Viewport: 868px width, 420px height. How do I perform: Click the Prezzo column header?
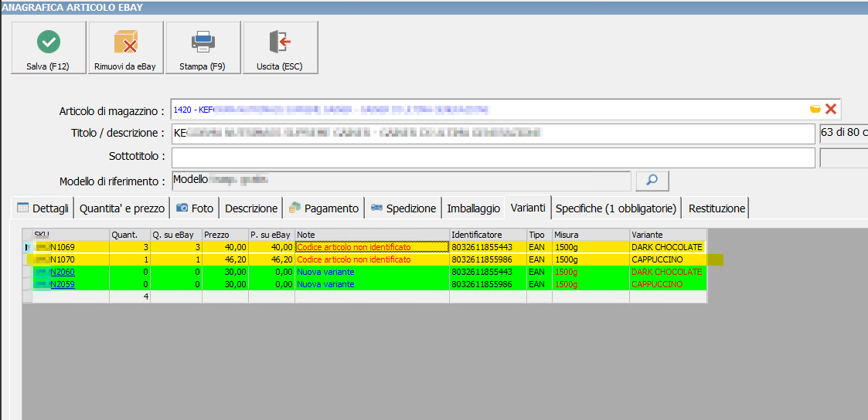pyautogui.click(x=225, y=234)
